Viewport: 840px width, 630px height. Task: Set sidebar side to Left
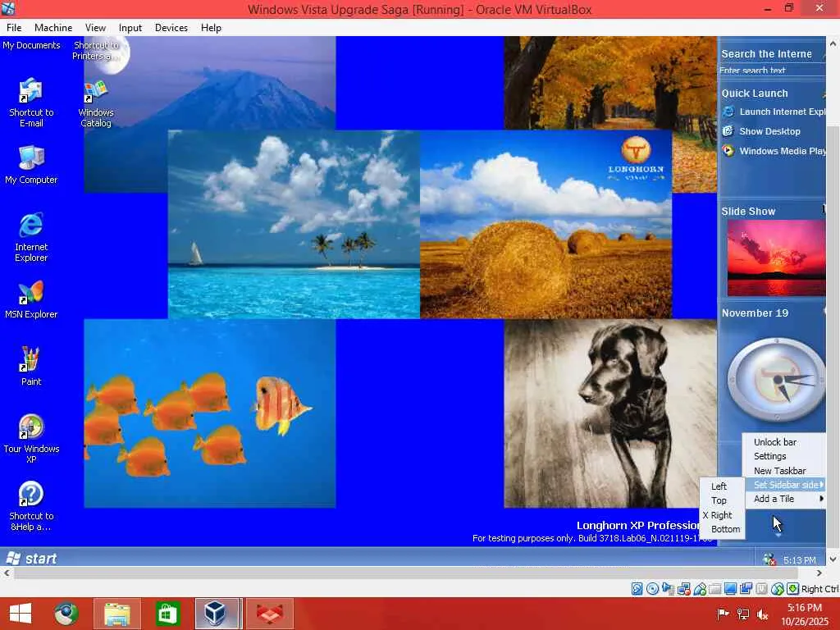(722, 486)
